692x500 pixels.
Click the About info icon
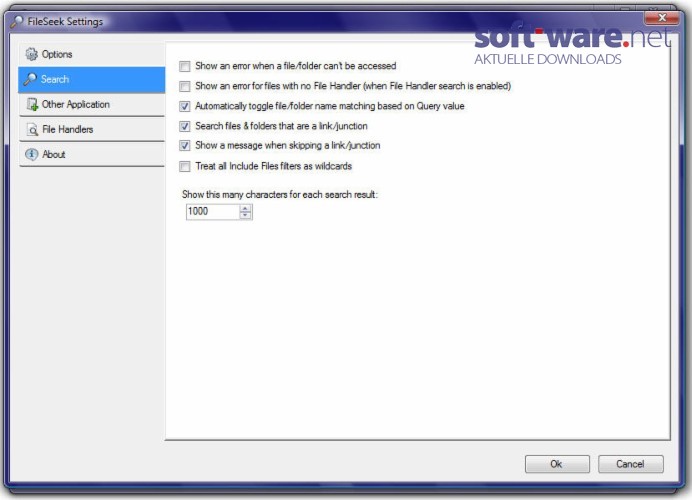pos(31,154)
